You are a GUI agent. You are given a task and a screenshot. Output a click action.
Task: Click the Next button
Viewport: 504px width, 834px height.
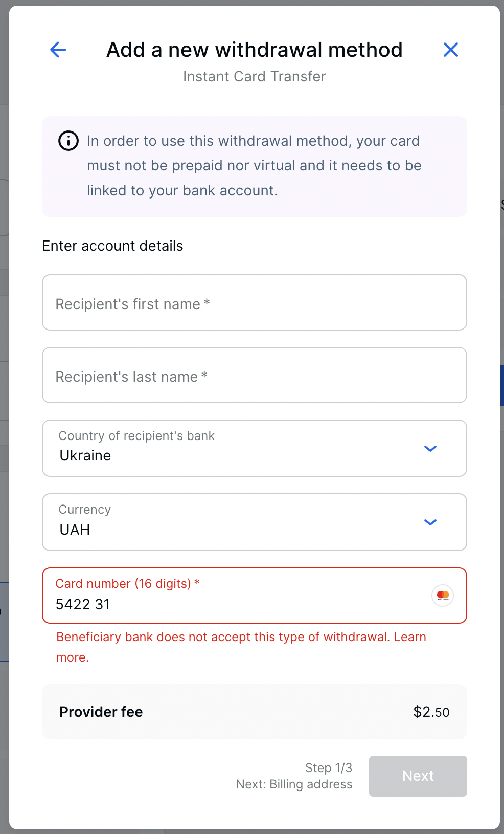pos(418,776)
